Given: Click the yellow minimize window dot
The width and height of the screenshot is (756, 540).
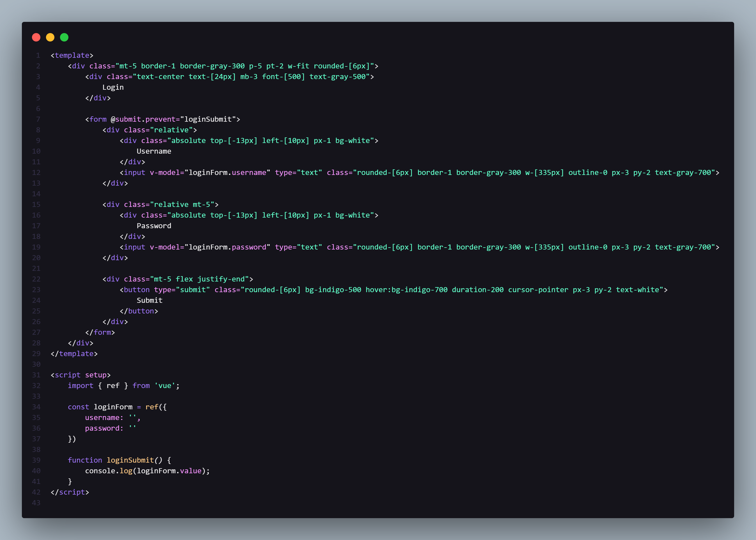Looking at the screenshot, I should (50, 37).
